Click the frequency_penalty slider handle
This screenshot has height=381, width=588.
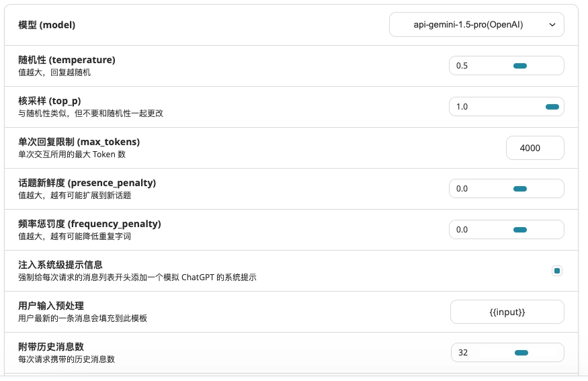pyautogui.click(x=519, y=230)
